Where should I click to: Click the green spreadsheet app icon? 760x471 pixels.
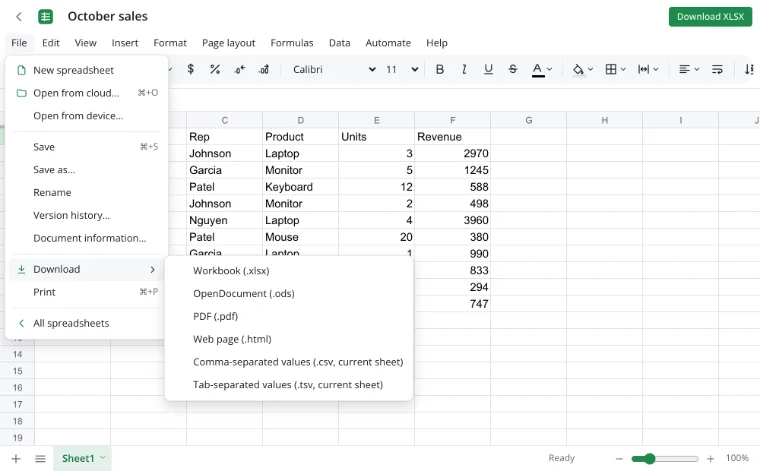point(46,16)
